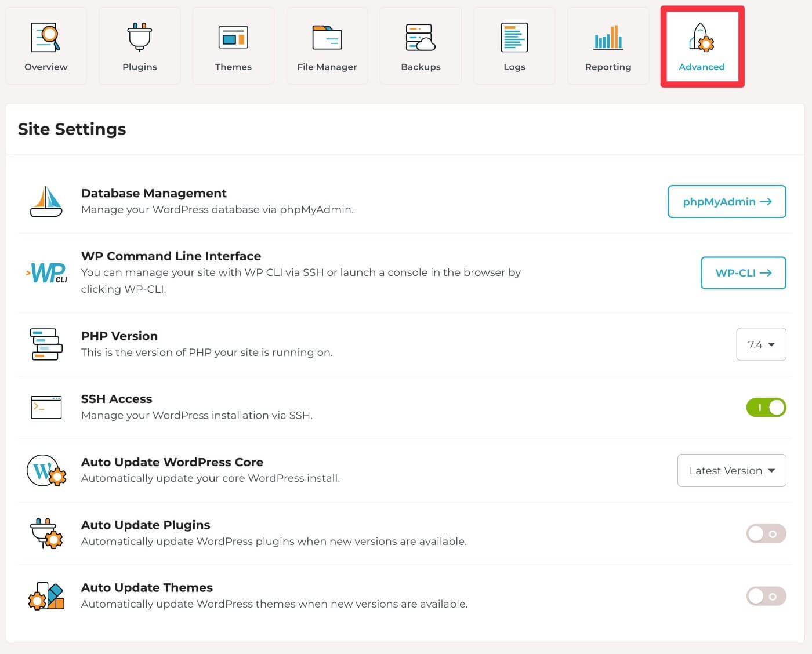Viewport: 812px width, 654px height.
Task: Click the "You can manage your site" description
Action: point(301,281)
